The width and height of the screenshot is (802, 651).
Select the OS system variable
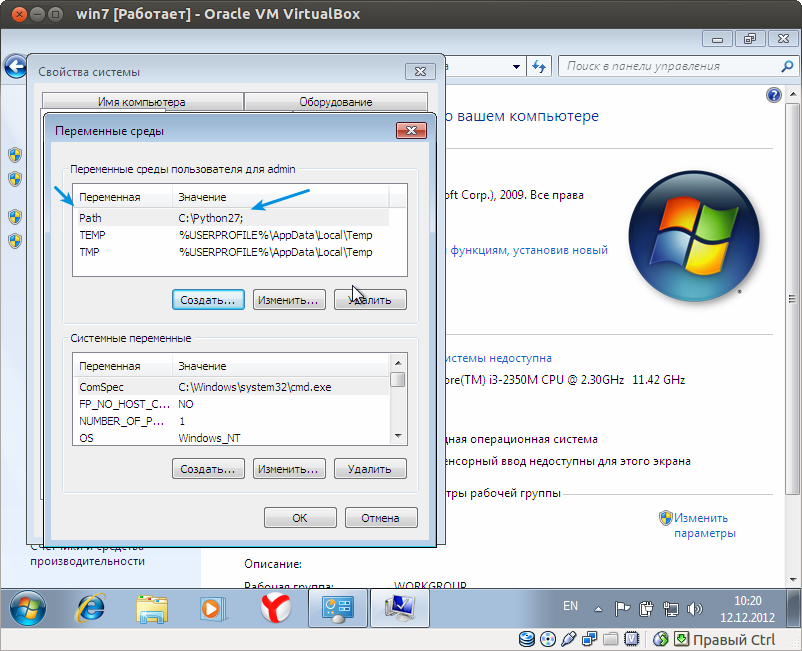click(231, 438)
